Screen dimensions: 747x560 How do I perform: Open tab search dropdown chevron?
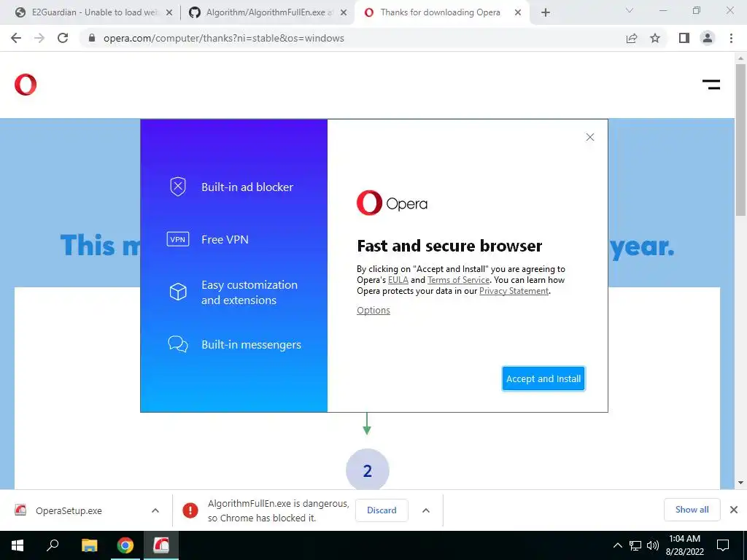click(630, 10)
